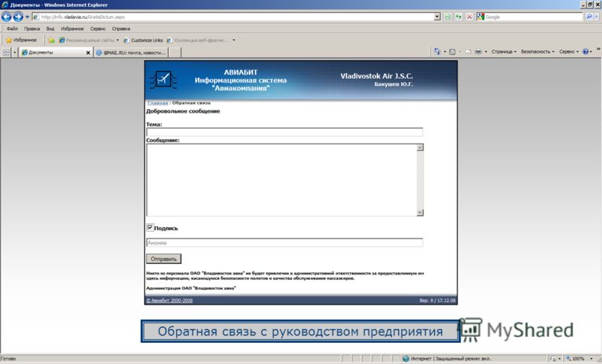The image size is (602, 364).
Task: Click the Тема input field
Action: [284, 132]
